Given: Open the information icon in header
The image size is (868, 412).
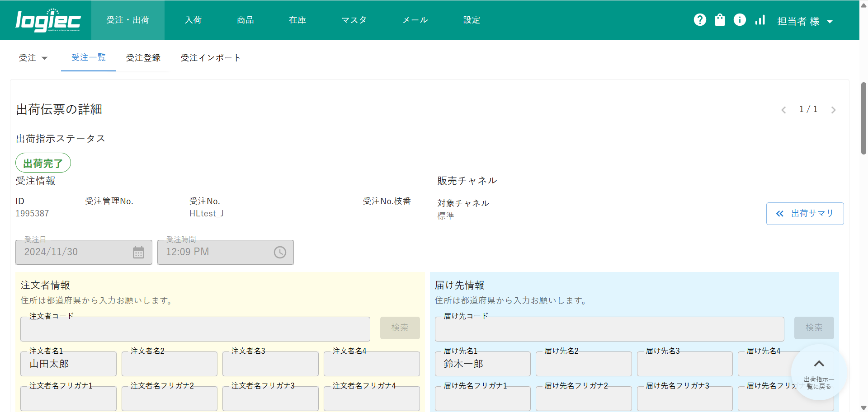Looking at the screenshot, I should [740, 20].
